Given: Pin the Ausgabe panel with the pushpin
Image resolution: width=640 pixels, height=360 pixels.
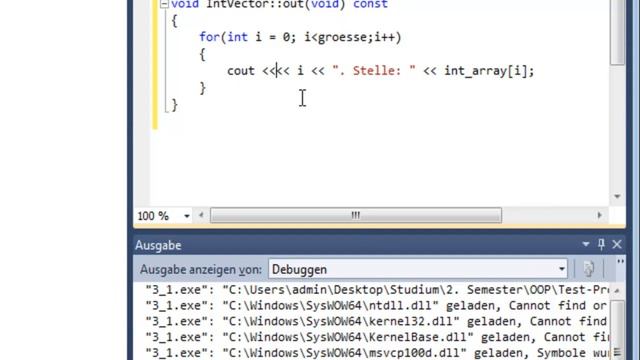Looking at the screenshot, I should click(601, 244).
